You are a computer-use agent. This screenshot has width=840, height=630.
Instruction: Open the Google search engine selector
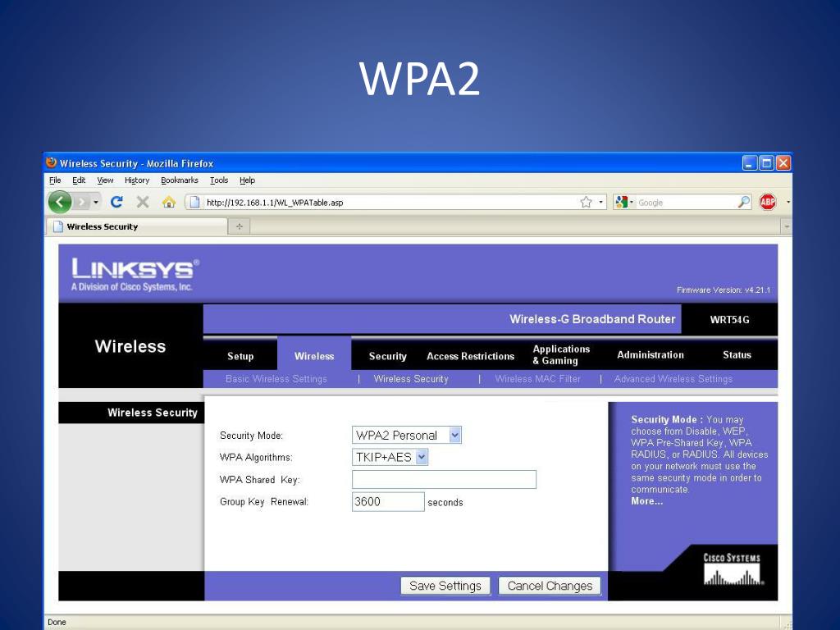pyautogui.click(x=624, y=202)
